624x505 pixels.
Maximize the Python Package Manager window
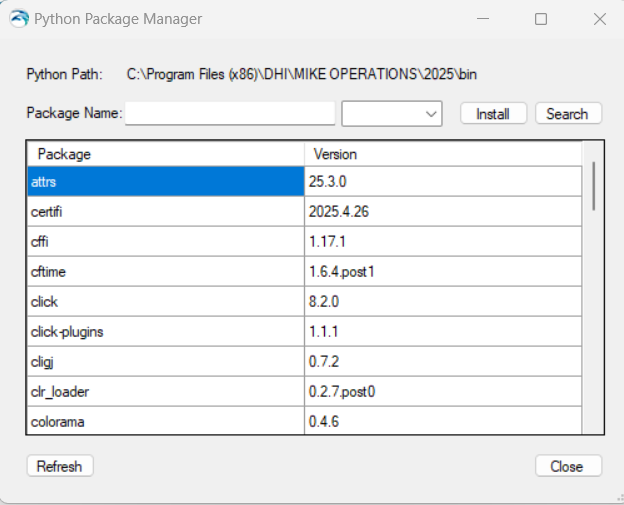coord(541,19)
